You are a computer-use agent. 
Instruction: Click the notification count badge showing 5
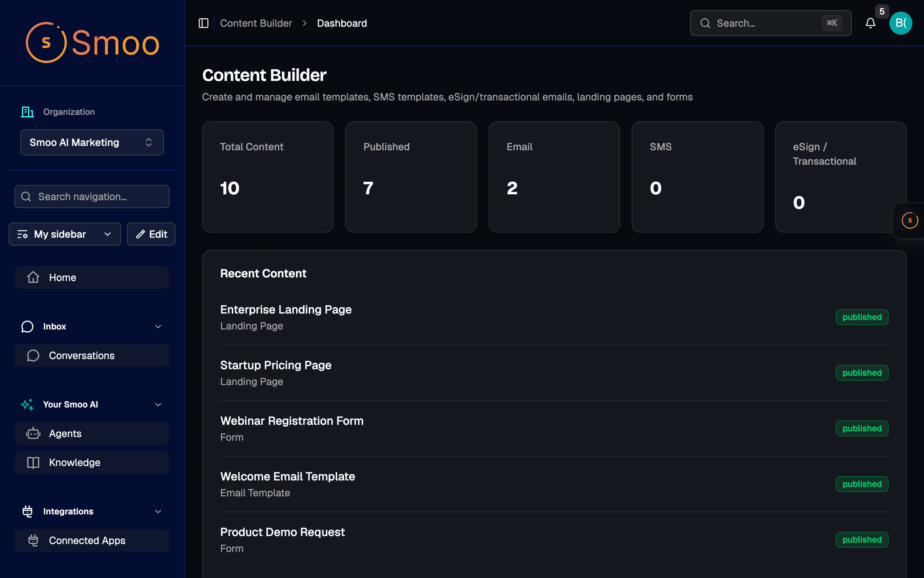coord(882,12)
